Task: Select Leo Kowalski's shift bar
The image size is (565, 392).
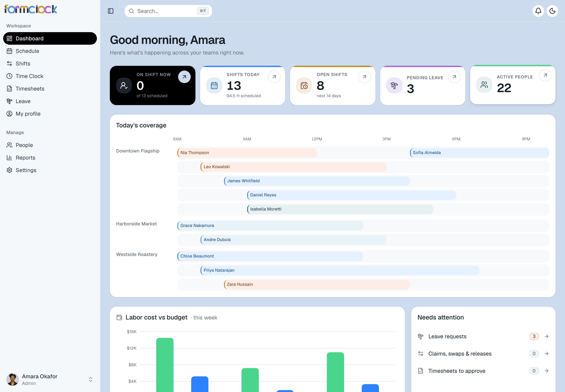Action: (293, 167)
